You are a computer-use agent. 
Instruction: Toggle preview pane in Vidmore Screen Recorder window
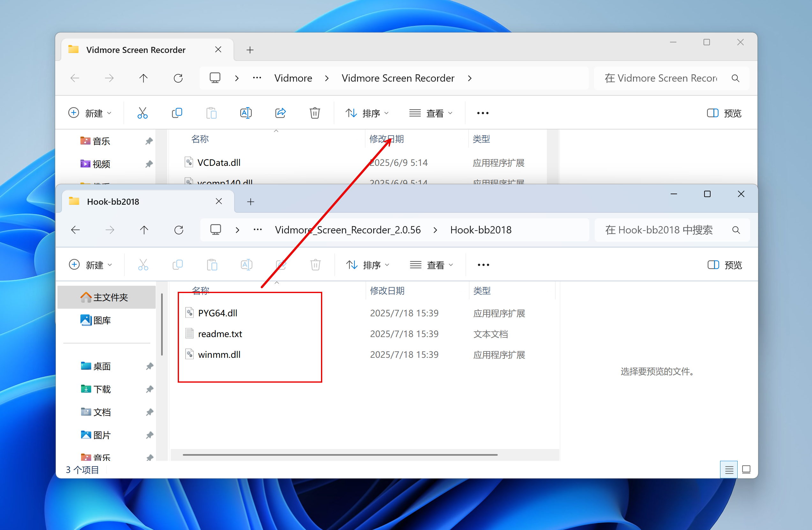click(724, 113)
